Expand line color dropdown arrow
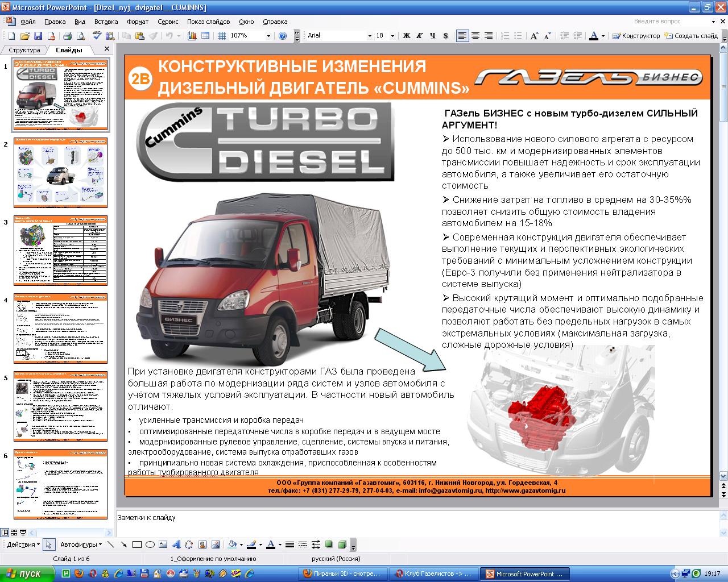The height and width of the screenshot is (582, 728). click(x=260, y=544)
